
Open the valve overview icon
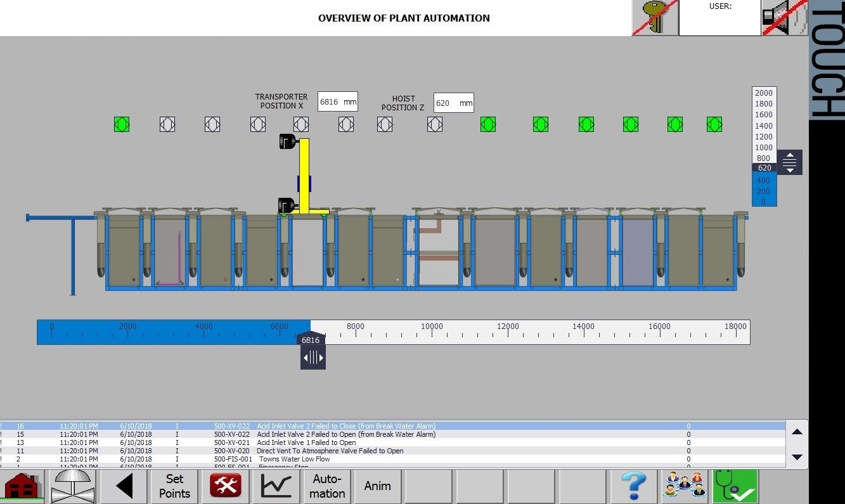pyautogui.click(x=73, y=486)
